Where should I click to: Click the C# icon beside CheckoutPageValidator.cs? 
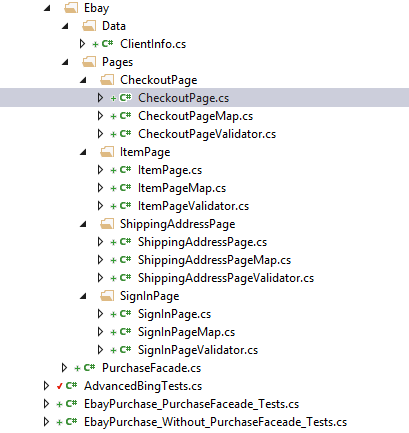[x=125, y=134]
